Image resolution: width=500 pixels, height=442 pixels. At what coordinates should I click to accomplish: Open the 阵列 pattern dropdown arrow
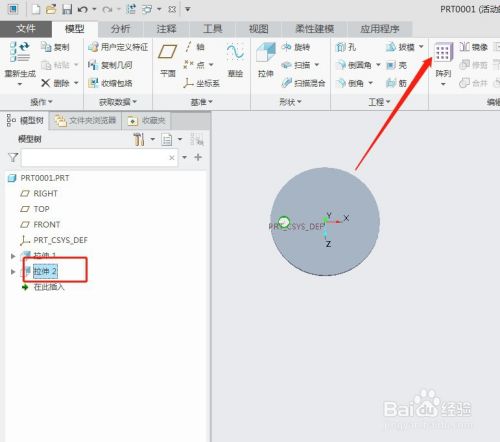443,84
